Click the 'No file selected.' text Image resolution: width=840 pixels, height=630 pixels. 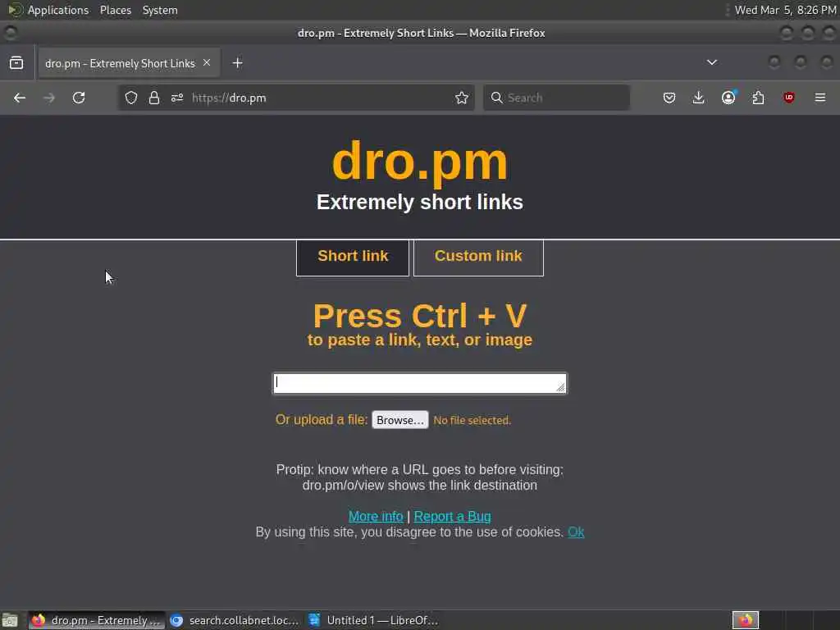coord(472,421)
